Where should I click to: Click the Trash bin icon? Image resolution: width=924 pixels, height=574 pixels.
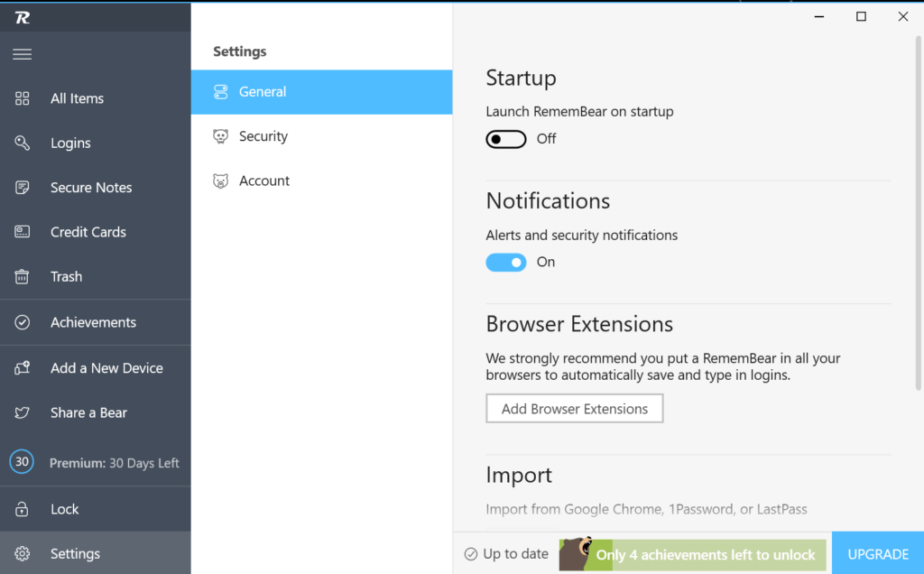click(22, 276)
